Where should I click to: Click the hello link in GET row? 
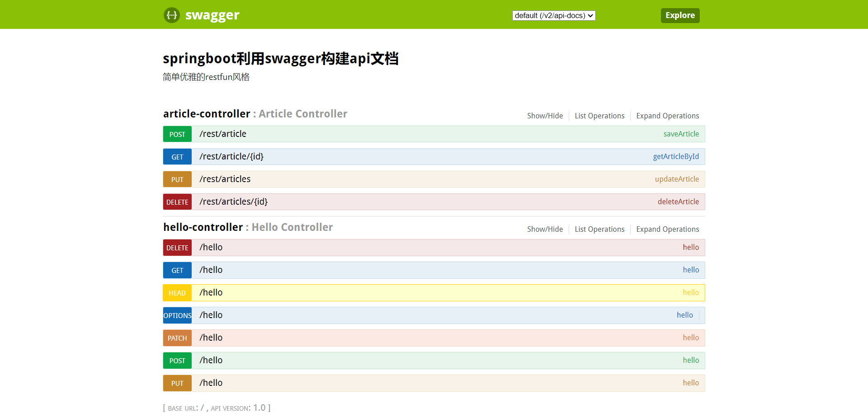(691, 270)
